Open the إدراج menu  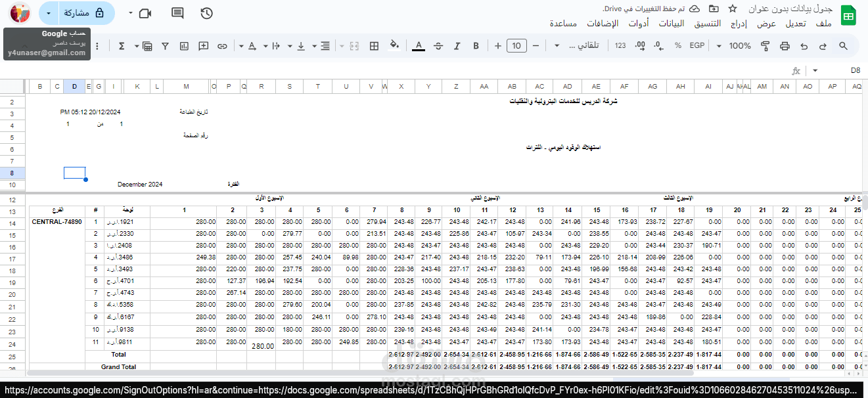point(740,24)
